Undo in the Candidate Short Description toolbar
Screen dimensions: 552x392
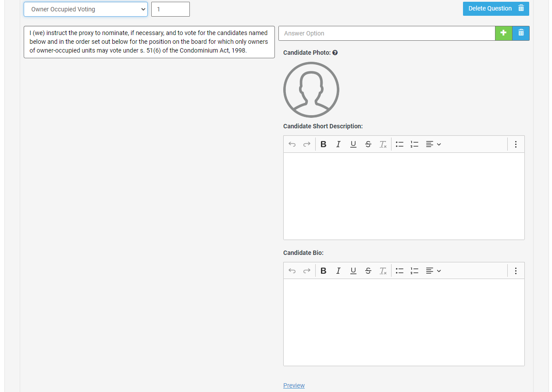click(x=292, y=144)
